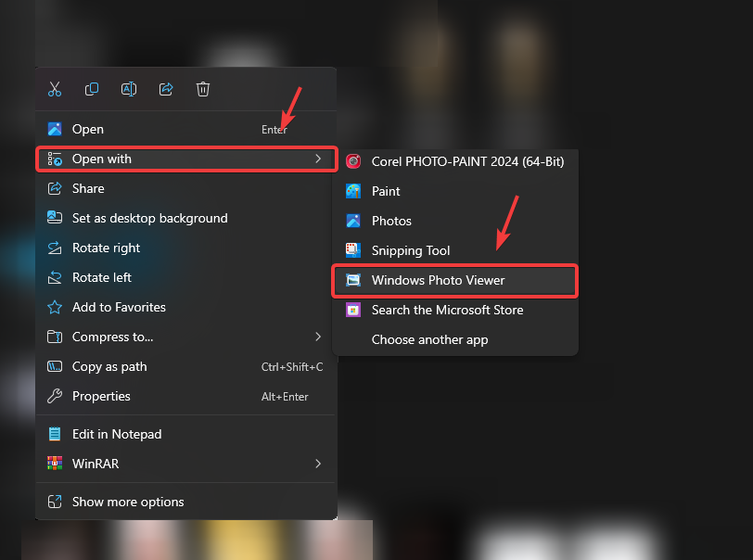Expand the Open with submenu chevron
This screenshot has height=560, width=753.
[x=318, y=159]
